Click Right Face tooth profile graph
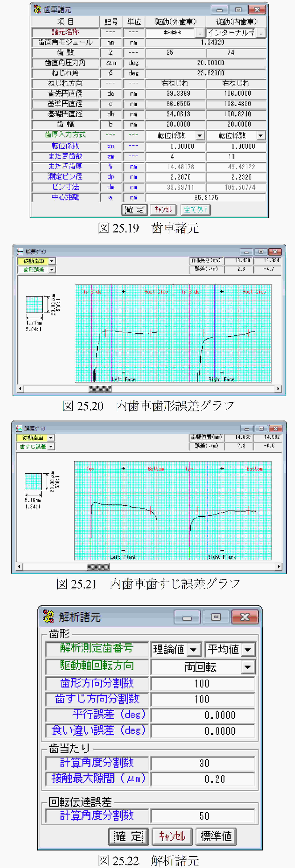Viewport: 295px width, 868px height. pyautogui.click(x=222, y=333)
